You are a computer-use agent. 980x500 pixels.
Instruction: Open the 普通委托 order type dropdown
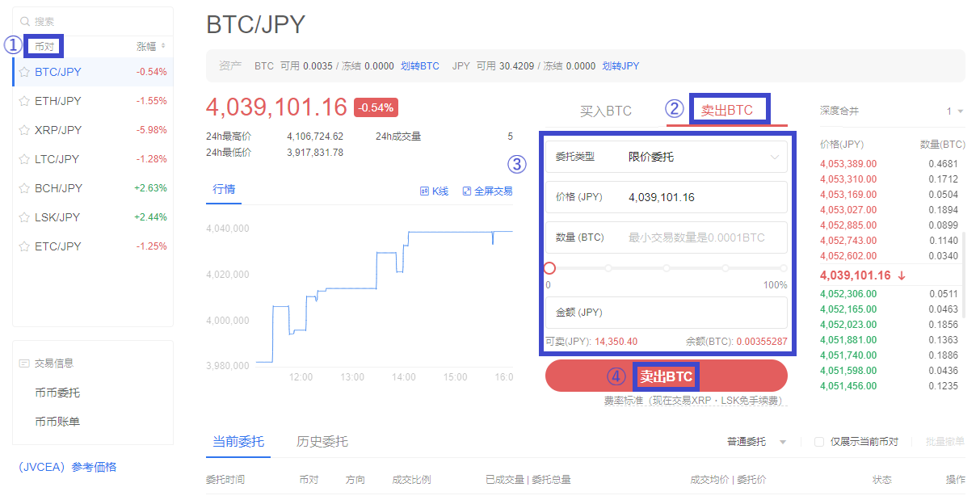[757, 442]
